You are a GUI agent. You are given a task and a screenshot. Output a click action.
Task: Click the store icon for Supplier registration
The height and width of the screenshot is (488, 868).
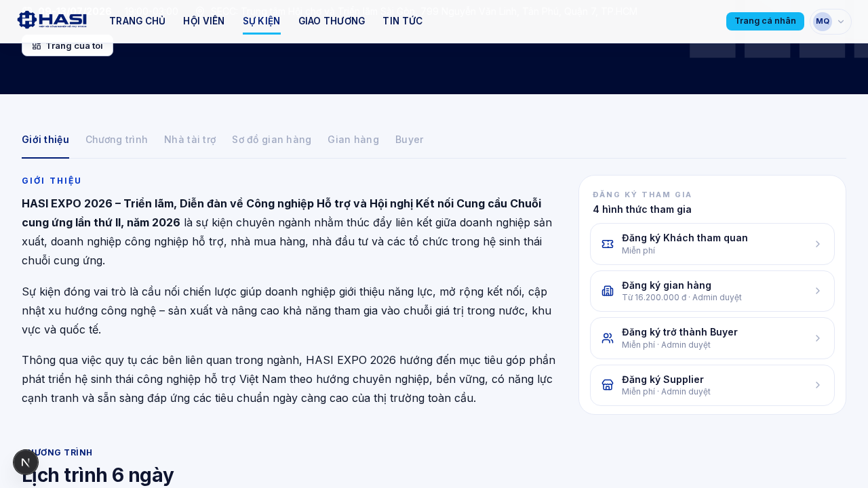[608, 385]
